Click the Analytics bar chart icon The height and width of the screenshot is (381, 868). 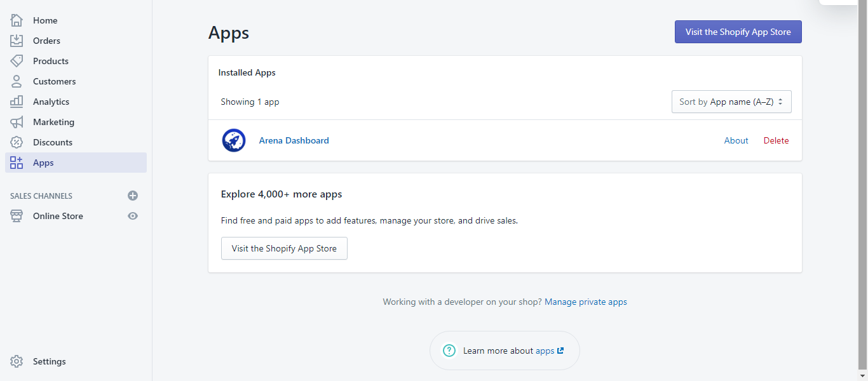[17, 102]
